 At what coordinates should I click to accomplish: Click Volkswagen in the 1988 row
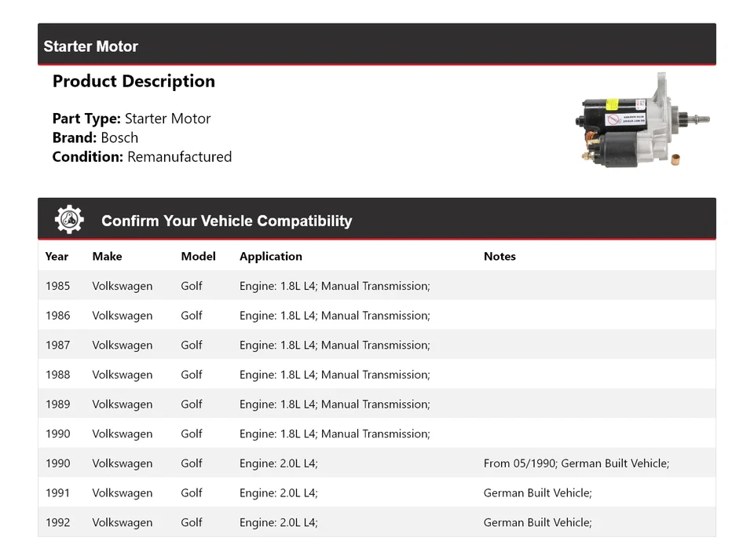[x=123, y=375]
